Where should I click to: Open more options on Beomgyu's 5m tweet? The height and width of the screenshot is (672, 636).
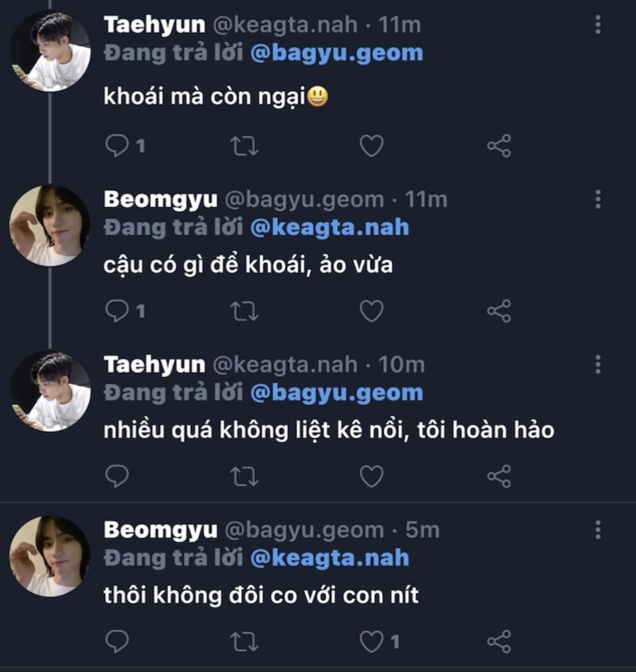(598, 530)
